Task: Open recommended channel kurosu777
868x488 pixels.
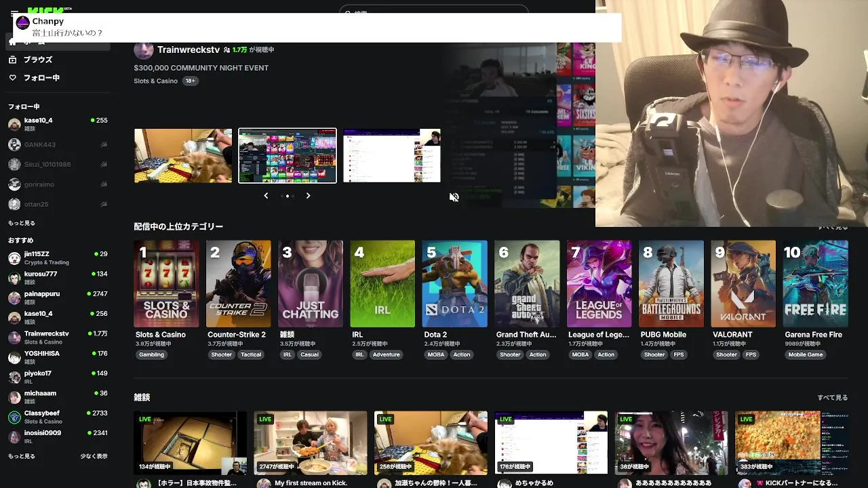Action: tap(58, 277)
